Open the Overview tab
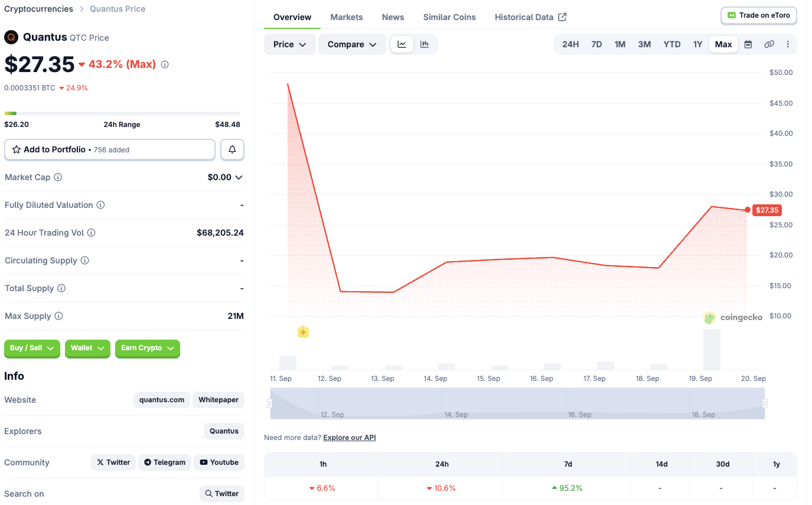Screen dimensions: 812x505 click(x=292, y=17)
